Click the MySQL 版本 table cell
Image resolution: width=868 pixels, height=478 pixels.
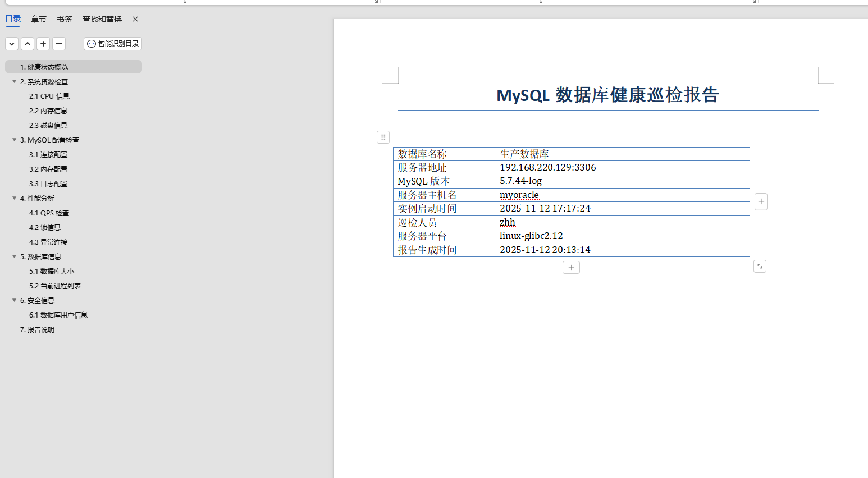(444, 181)
